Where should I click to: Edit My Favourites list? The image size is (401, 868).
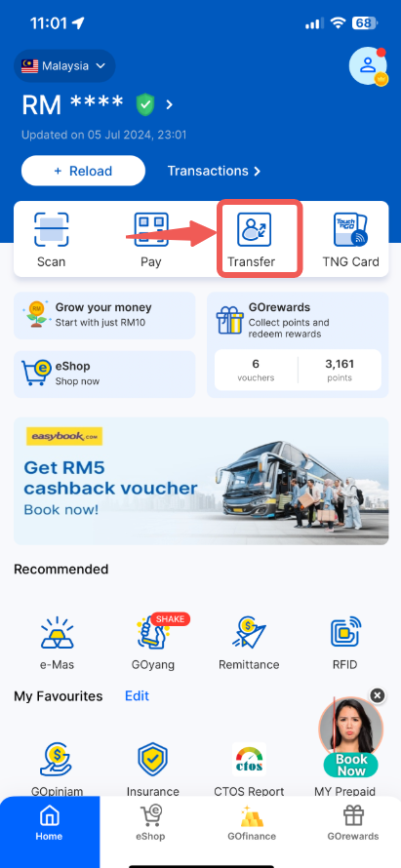[137, 695]
